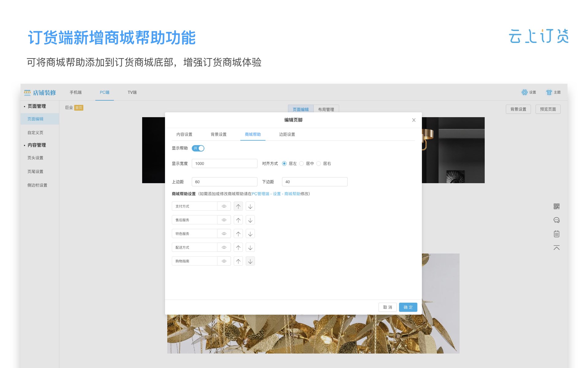
Task: Select 居右 alignment radio
Action: [x=318, y=163]
